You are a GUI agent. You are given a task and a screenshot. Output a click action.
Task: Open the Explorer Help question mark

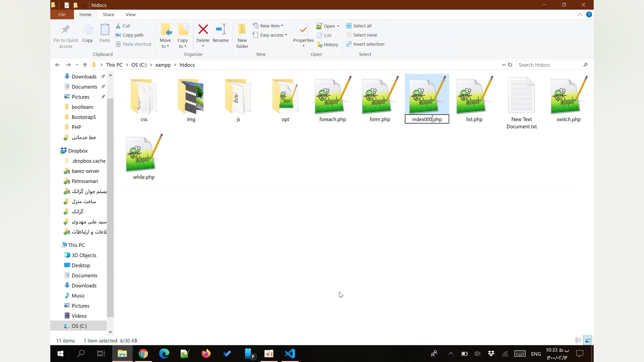(589, 14)
